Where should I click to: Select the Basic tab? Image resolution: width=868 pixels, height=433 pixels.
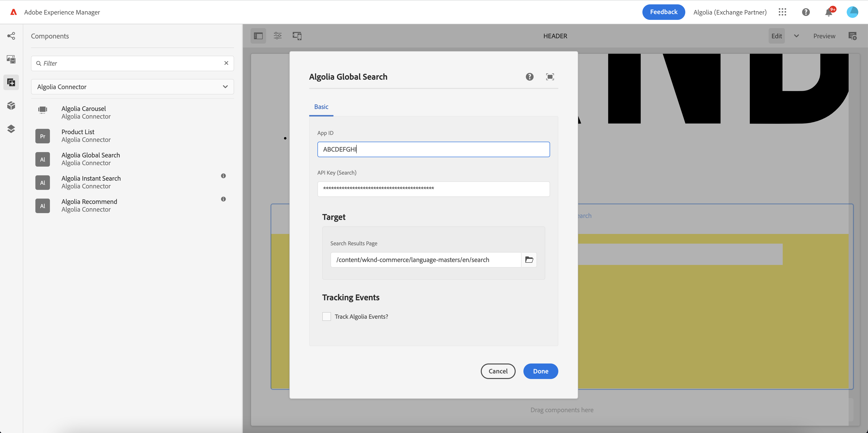(321, 107)
